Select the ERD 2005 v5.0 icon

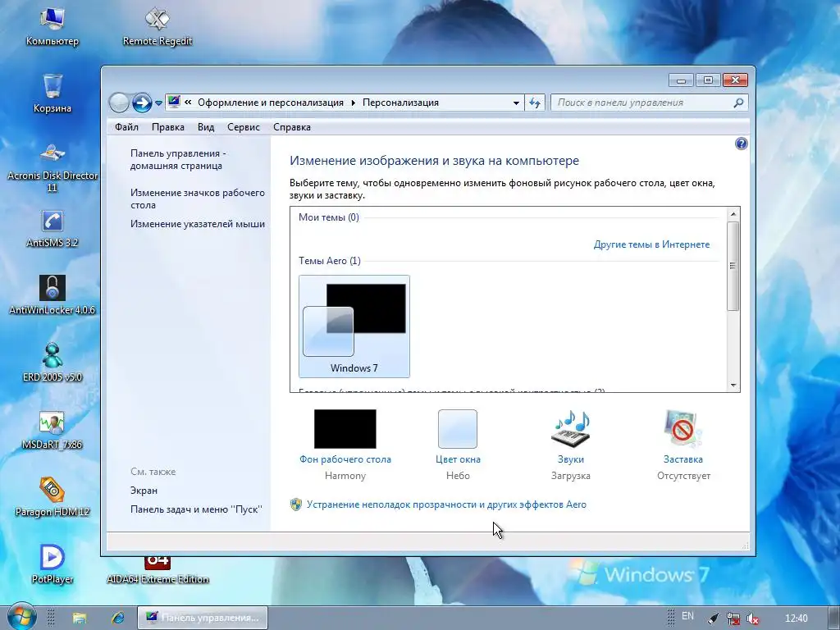click(52, 363)
